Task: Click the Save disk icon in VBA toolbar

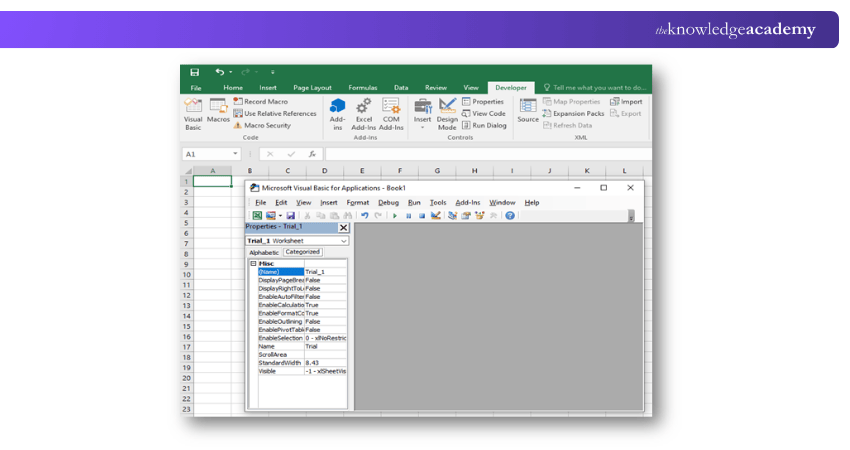Action: coord(291,215)
